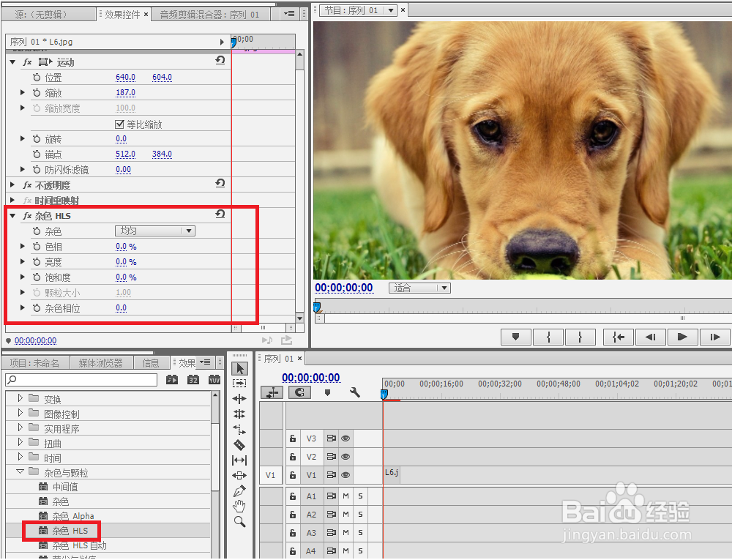732x560 pixels.
Task: Toggle 位置 animation stopwatch
Action: click(37, 78)
